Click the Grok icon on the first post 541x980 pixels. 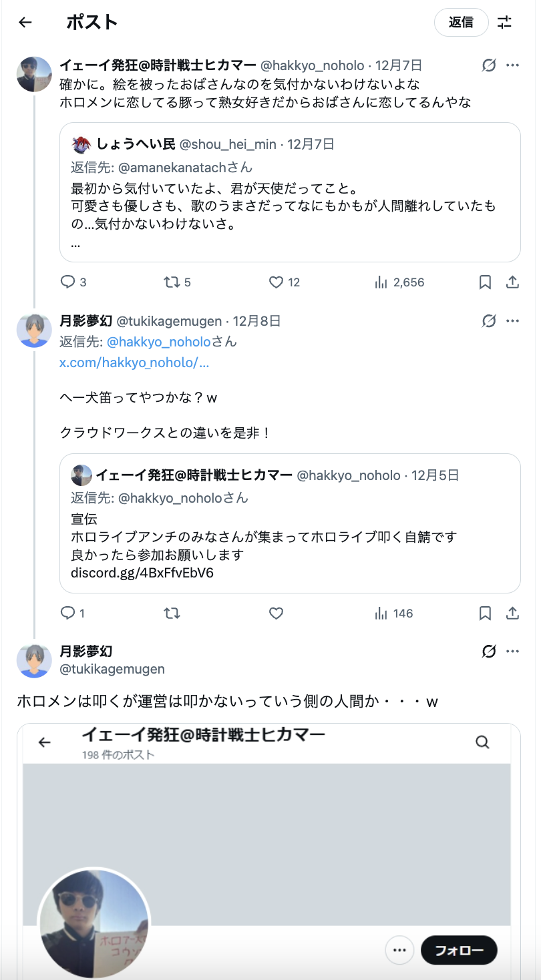pos(489,65)
